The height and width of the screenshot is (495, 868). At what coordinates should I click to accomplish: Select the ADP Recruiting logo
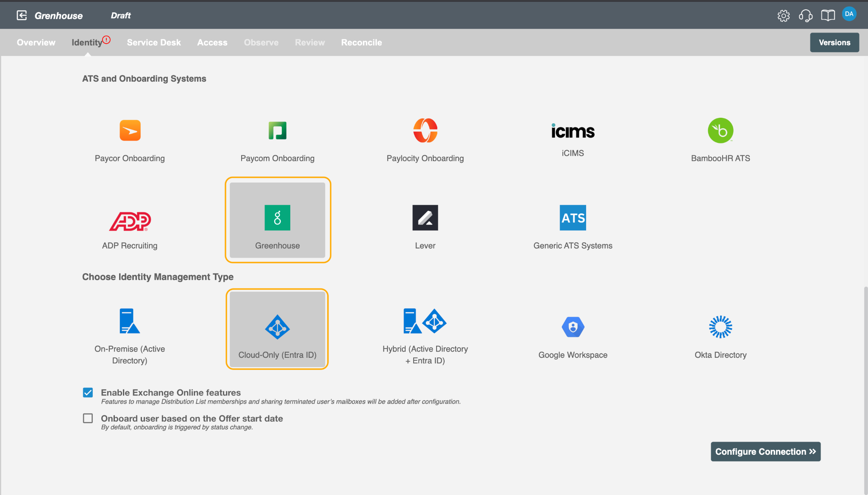coord(130,221)
